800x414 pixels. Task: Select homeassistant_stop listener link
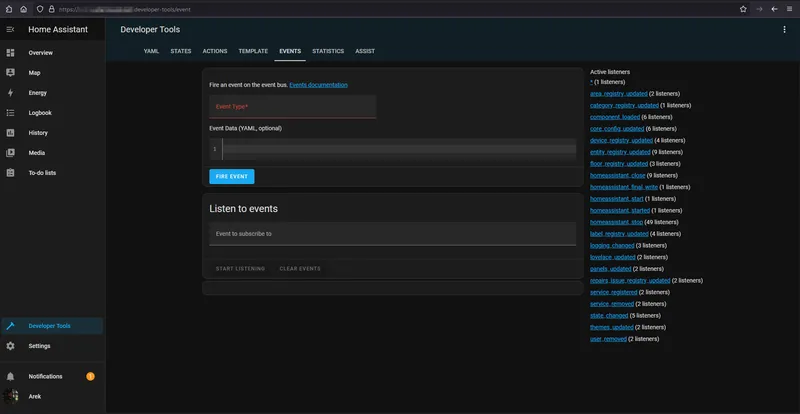616,222
